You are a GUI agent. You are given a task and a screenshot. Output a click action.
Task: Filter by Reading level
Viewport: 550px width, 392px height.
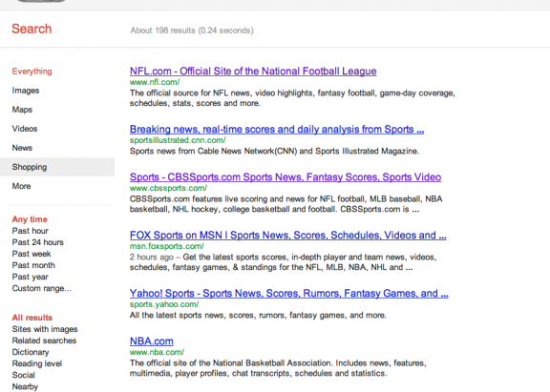(37, 363)
